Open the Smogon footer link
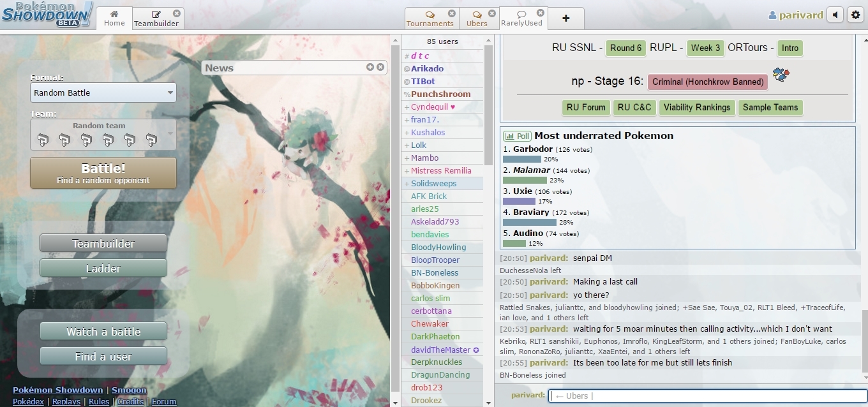 click(x=129, y=390)
